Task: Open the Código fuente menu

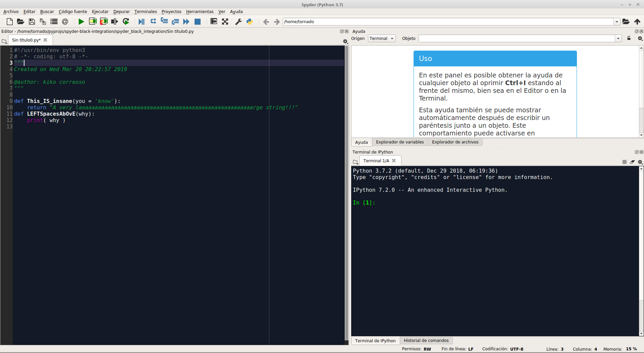Action: (x=73, y=12)
